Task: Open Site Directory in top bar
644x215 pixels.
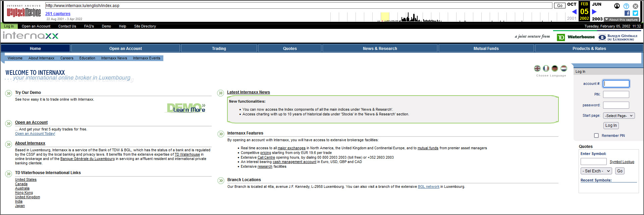Action: tap(145, 26)
